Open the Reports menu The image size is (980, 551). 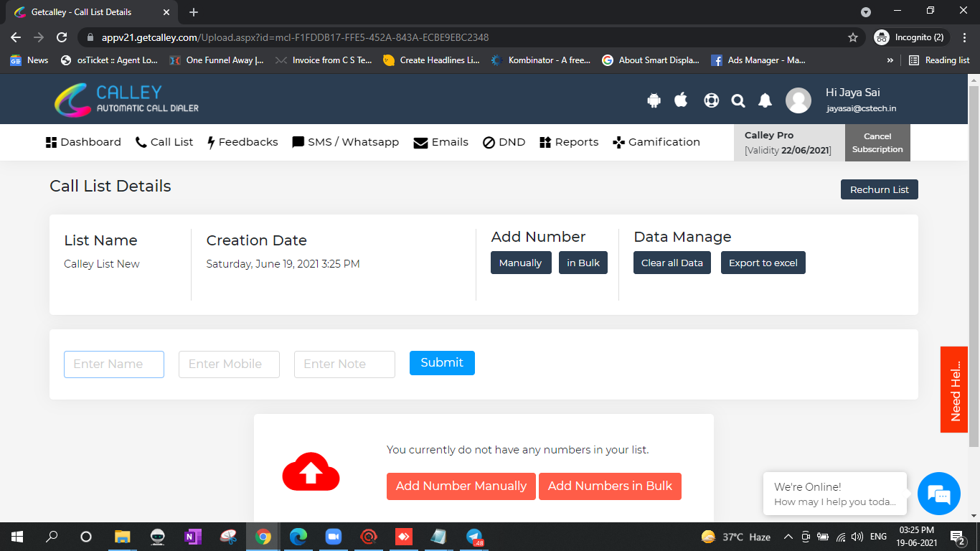tap(569, 142)
